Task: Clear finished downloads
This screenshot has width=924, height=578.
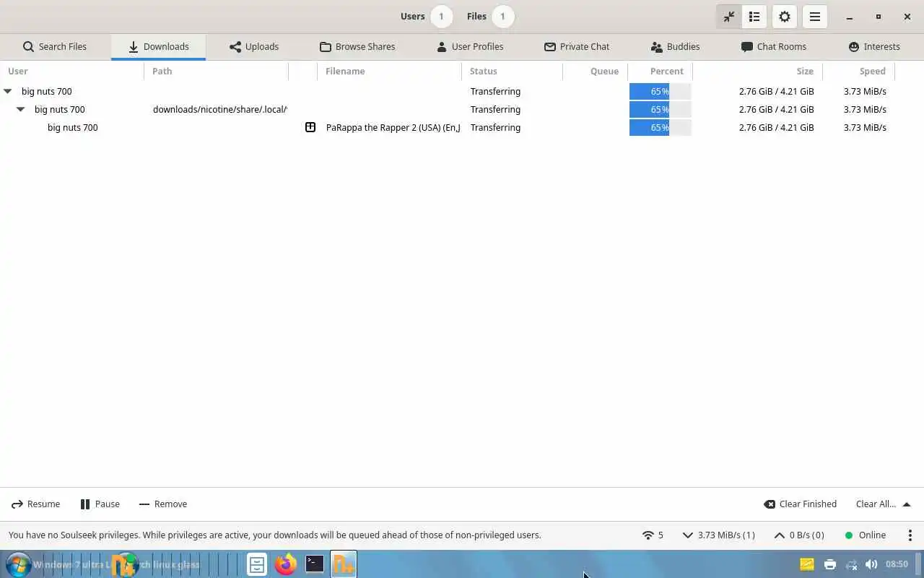Action: pyautogui.click(x=801, y=504)
